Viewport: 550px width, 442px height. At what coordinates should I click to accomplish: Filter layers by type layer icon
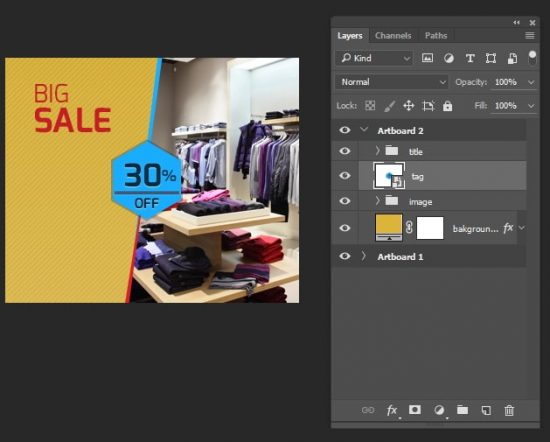470,58
